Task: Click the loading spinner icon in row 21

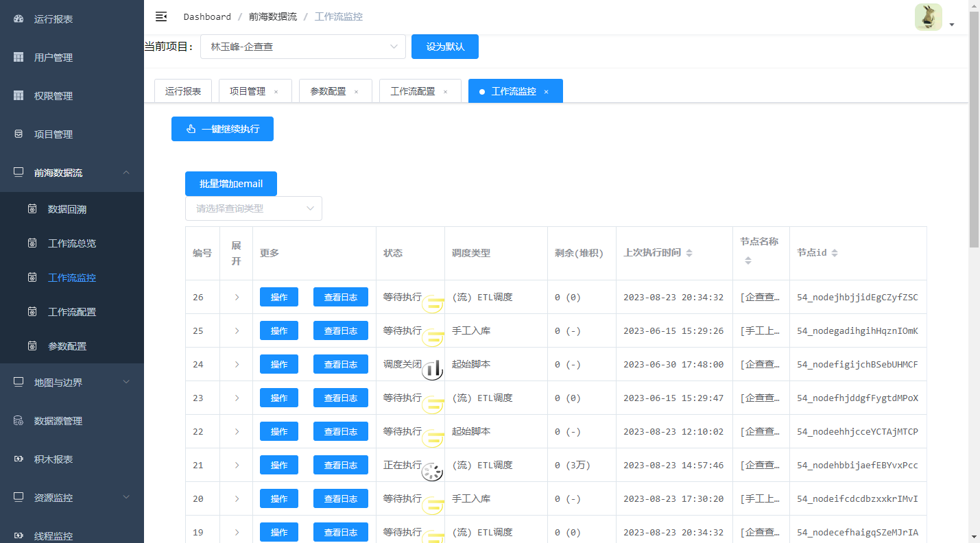Action: (432, 471)
